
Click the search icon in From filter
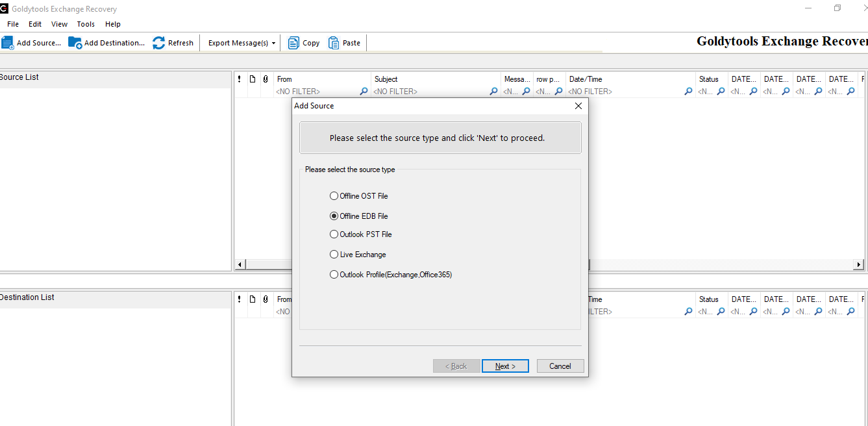pyautogui.click(x=364, y=92)
